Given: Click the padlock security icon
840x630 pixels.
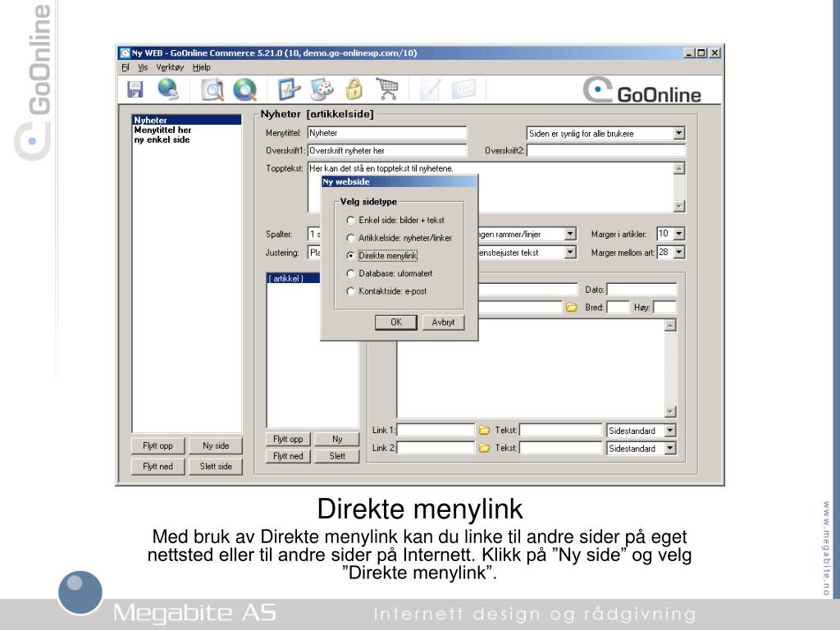Looking at the screenshot, I should pos(354,89).
